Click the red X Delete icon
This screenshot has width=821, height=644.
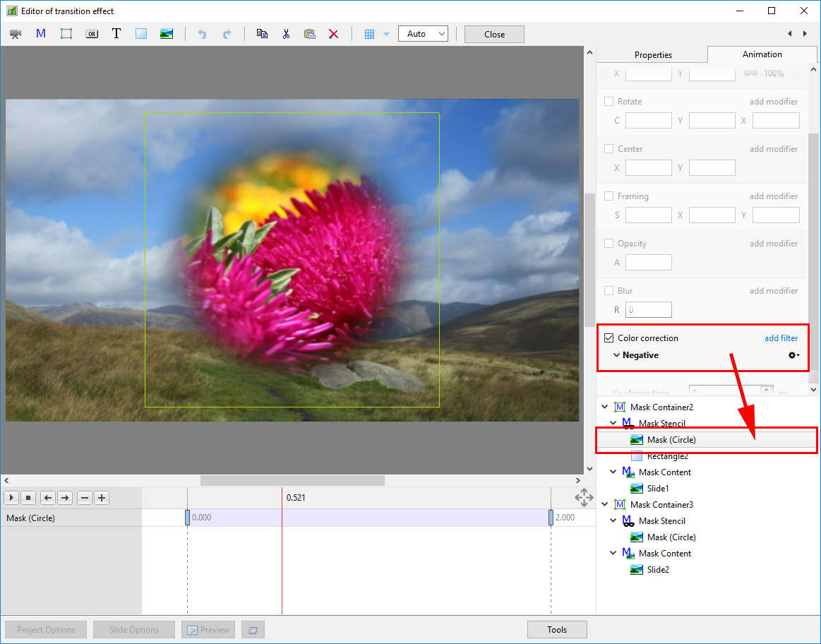point(334,34)
